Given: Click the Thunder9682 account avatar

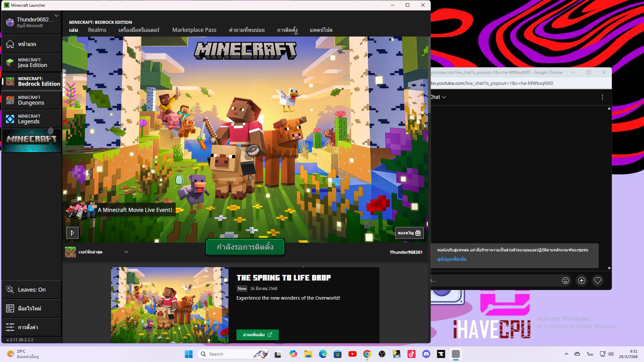Looking at the screenshot, I should [x=10, y=22].
